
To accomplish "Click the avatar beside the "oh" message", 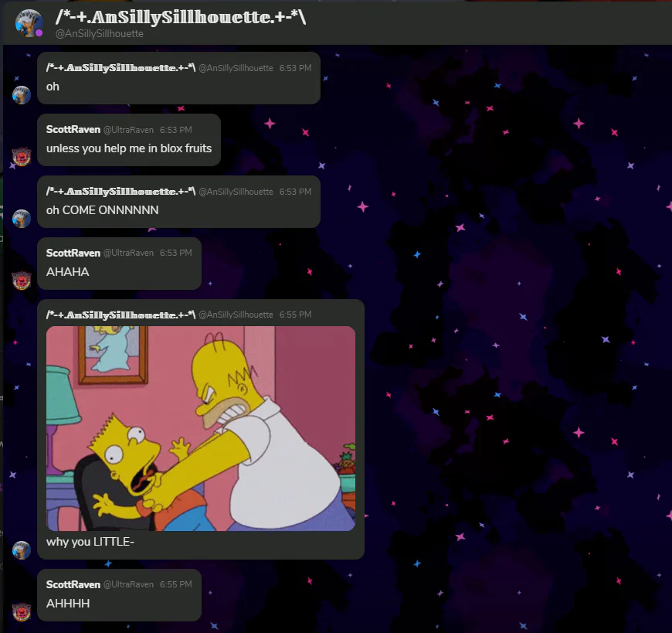I will click(22, 95).
